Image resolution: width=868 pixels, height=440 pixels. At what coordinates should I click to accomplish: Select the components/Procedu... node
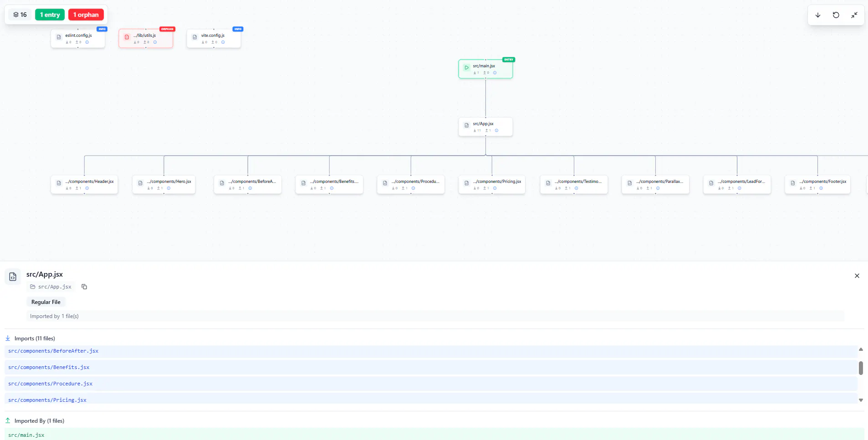(x=411, y=184)
